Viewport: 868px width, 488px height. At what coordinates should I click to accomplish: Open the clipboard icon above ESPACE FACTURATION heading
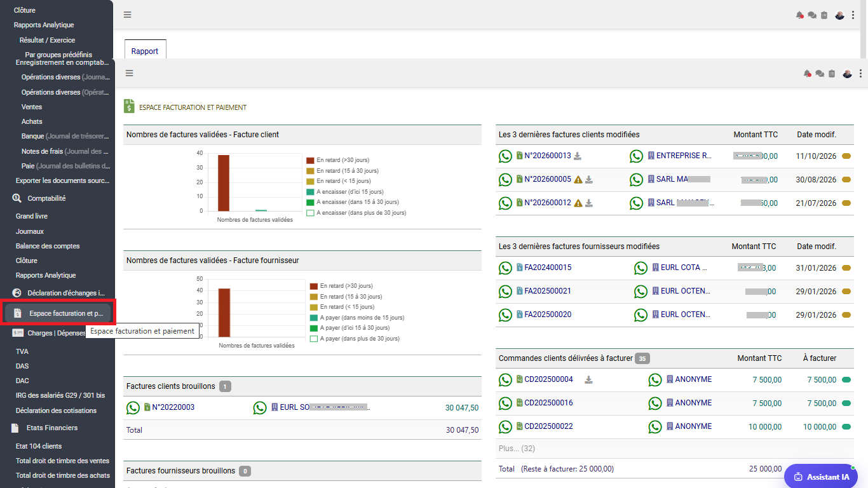click(x=832, y=74)
